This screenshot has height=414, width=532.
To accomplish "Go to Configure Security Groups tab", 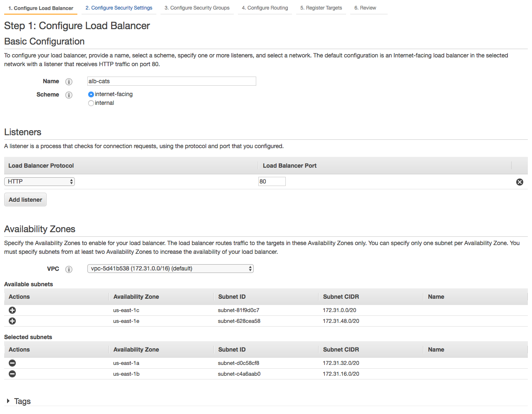I will click(x=197, y=8).
